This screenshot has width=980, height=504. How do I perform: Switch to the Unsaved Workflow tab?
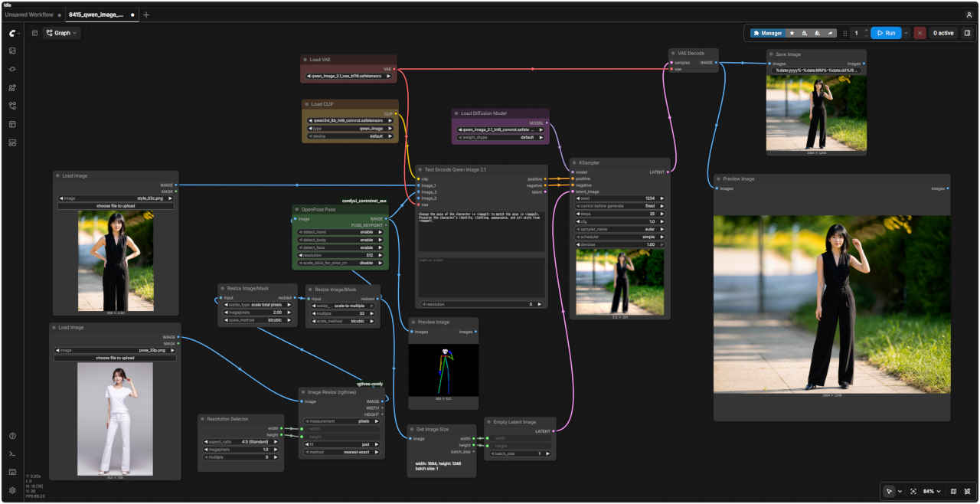[31, 15]
